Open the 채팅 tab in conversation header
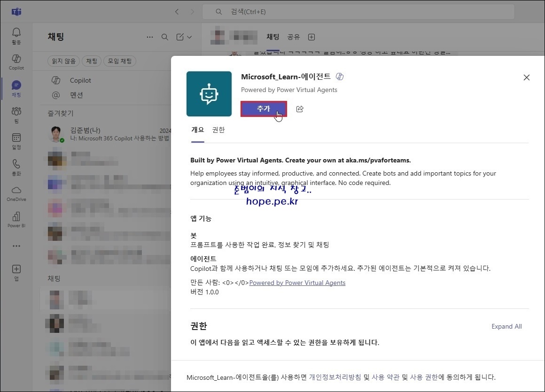Image resolution: width=545 pixels, height=392 pixels. pyautogui.click(x=273, y=37)
